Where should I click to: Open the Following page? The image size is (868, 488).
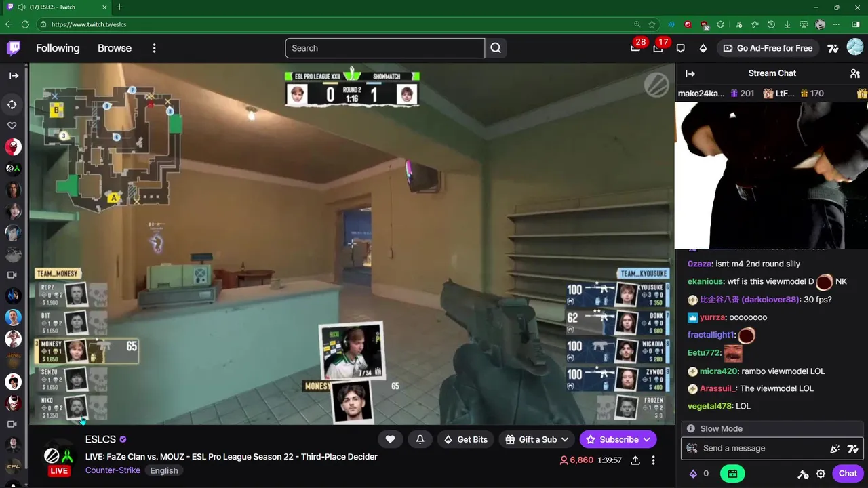(x=58, y=48)
